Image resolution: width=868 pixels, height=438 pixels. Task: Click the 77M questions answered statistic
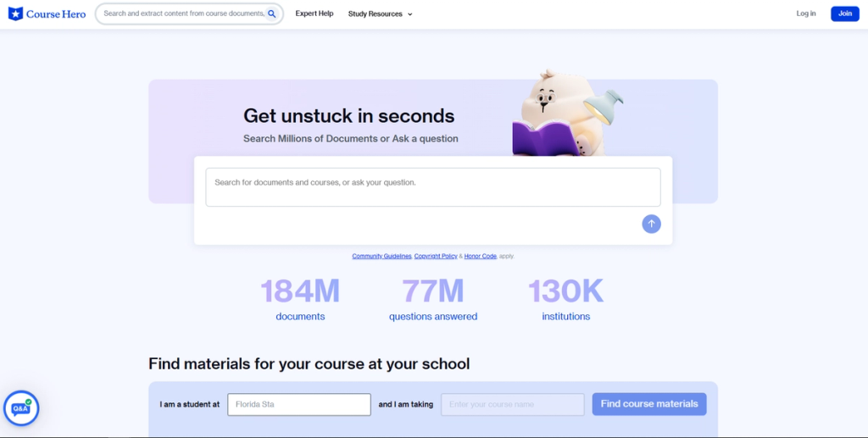433,299
